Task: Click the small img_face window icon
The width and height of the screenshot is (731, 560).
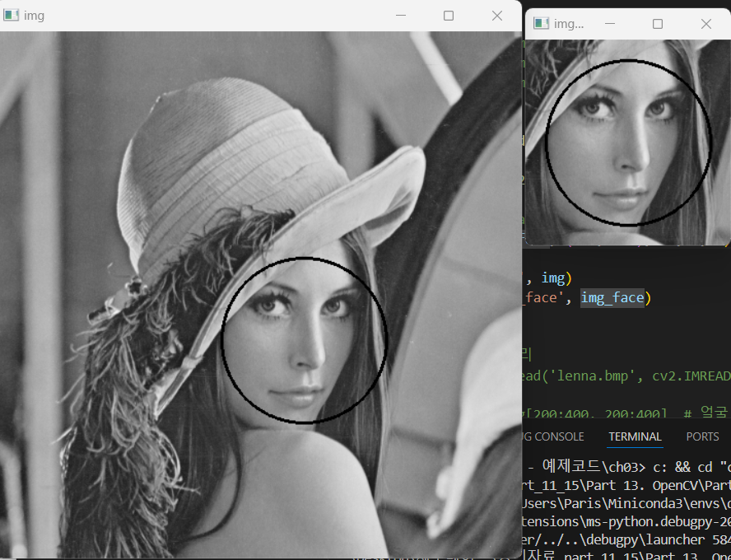Action: [541, 23]
